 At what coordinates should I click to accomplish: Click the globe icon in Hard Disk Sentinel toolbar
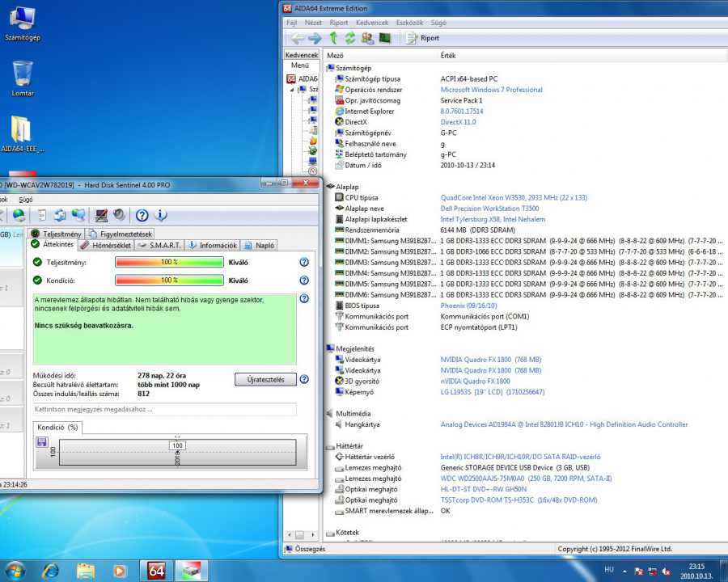click(x=19, y=215)
